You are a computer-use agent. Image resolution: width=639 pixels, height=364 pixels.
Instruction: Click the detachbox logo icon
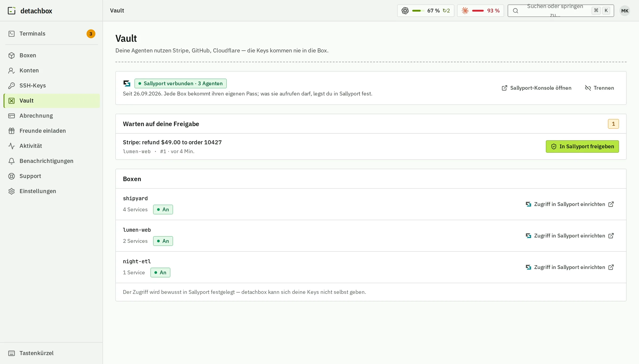pos(11,11)
